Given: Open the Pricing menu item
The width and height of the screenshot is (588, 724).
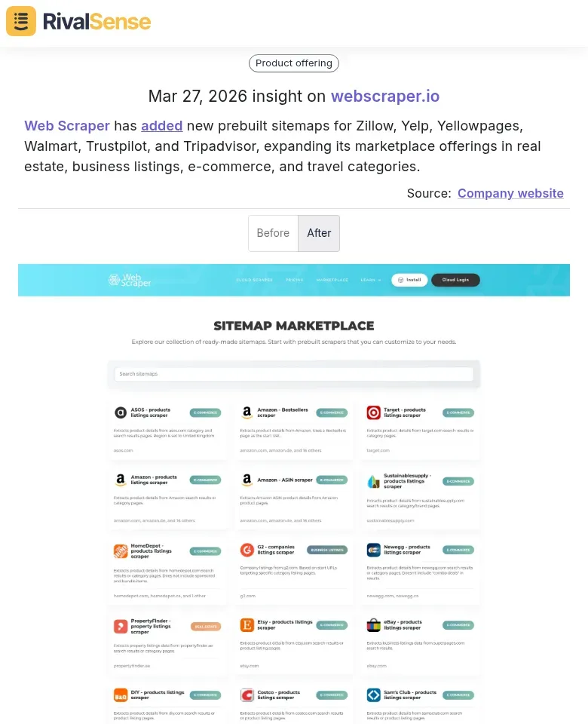Looking at the screenshot, I should click(x=294, y=280).
